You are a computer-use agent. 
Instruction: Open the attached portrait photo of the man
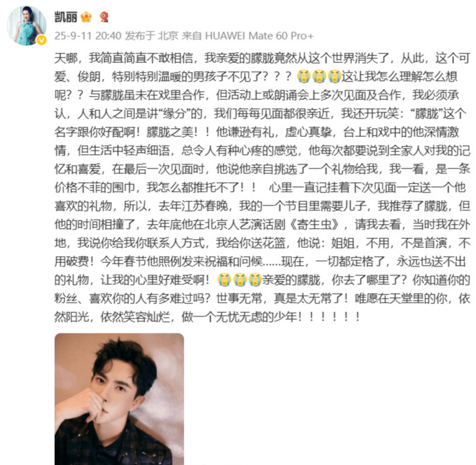[x=119, y=399]
